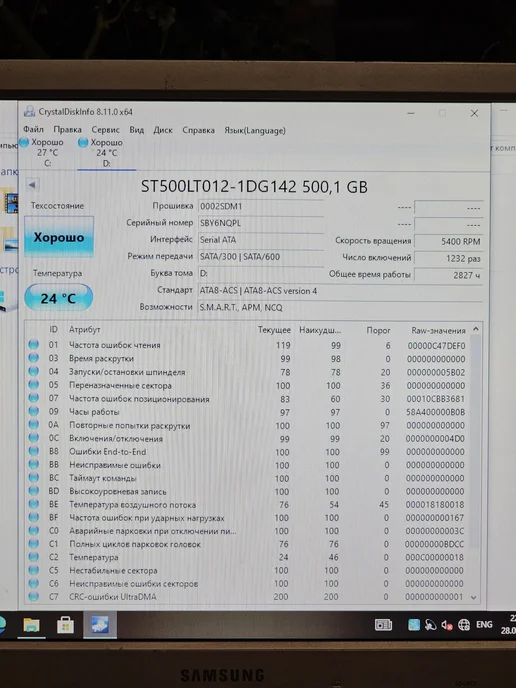Click status dot for Таймаут команды
This screenshot has width=516, height=688.
(33, 477)
